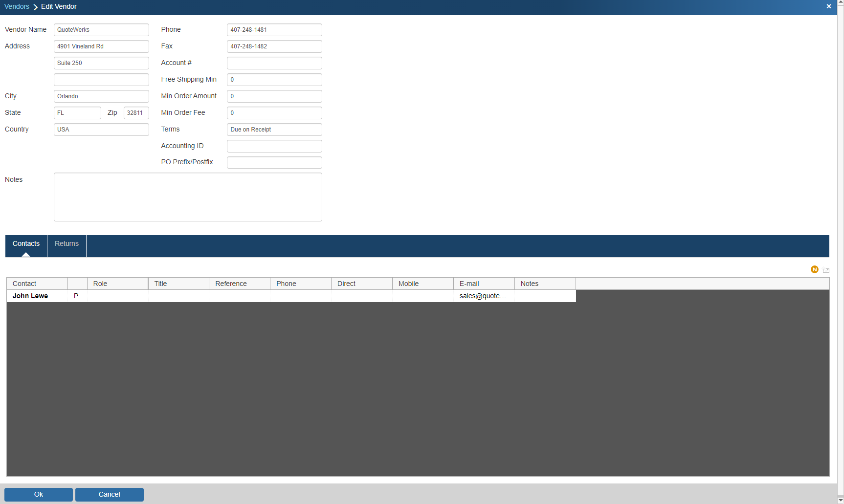Click the breadcrumb chevron after Vendors
Viewport: 844px width, 504px height.
(x=35, y=7)
